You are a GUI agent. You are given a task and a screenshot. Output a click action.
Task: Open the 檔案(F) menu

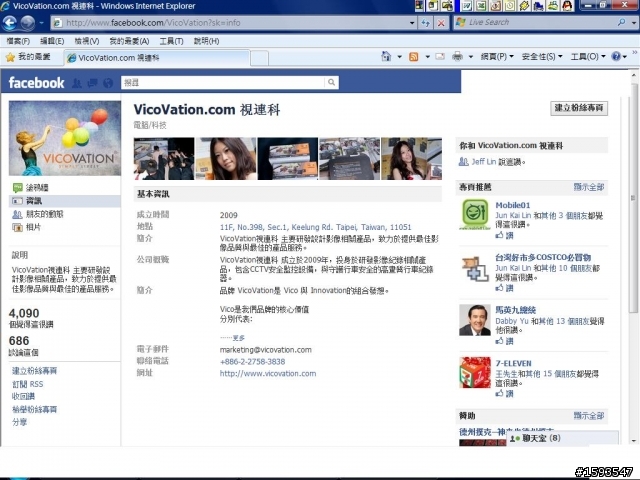(x=18, y=41)
